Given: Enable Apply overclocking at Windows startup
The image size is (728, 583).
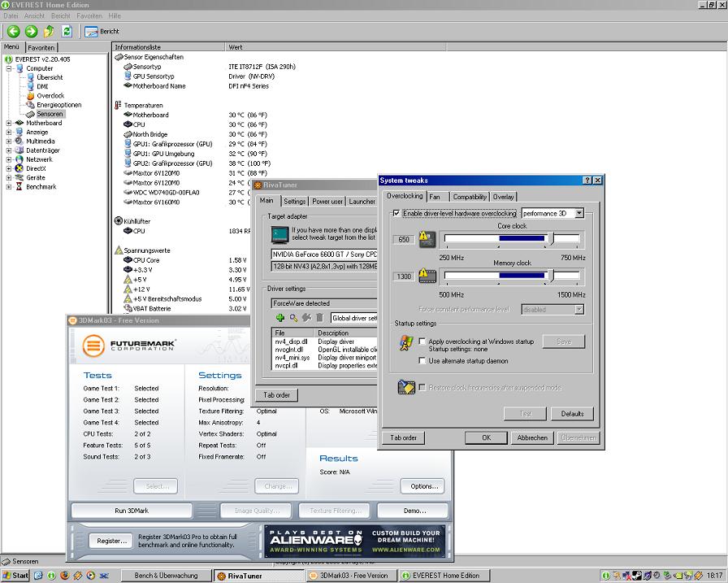Looking at the screenshot, I should pyautogui.click(x=422, y=342).
